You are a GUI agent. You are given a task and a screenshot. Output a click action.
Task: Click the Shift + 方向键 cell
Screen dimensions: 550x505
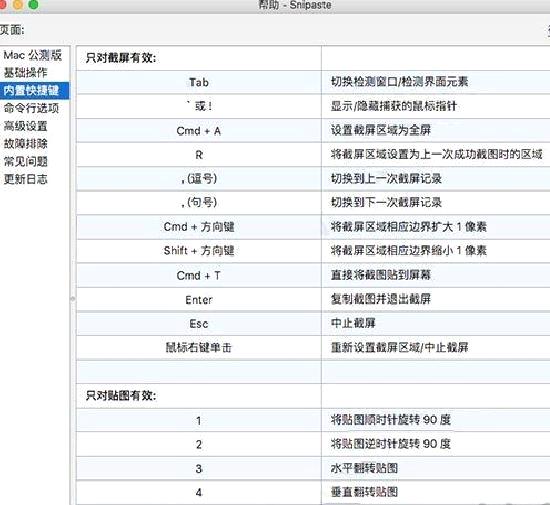[x=199, y=251]
